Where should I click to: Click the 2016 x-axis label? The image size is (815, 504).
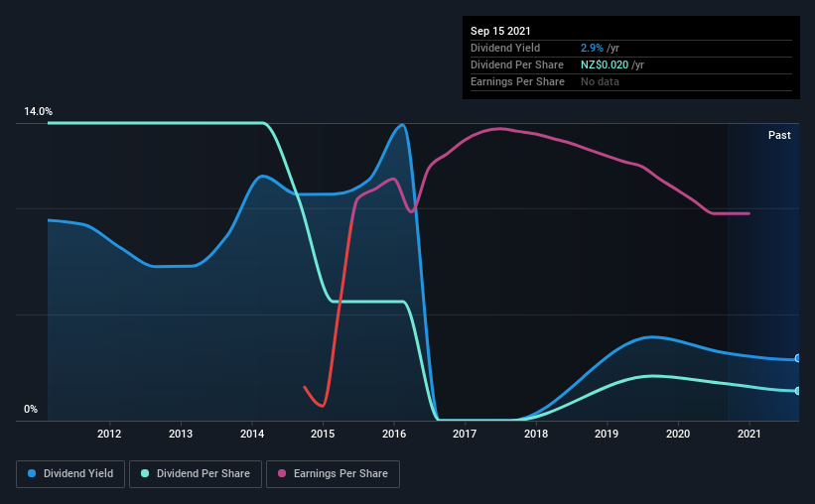[394, 434]
